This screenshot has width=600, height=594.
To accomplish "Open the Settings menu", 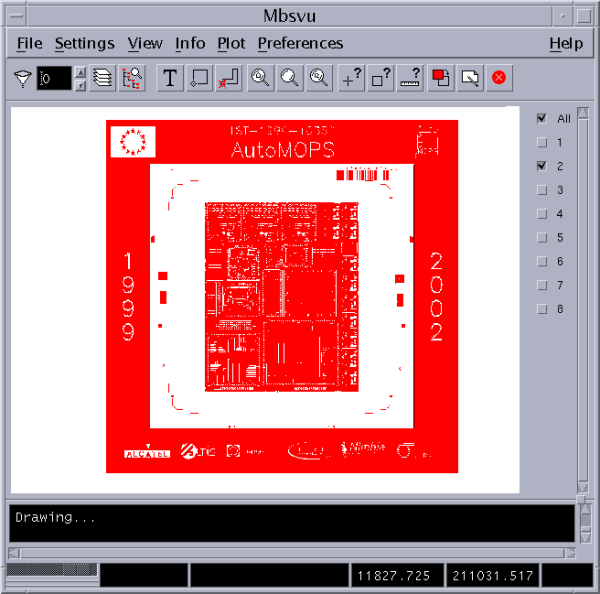I will [x=85, y=43].
